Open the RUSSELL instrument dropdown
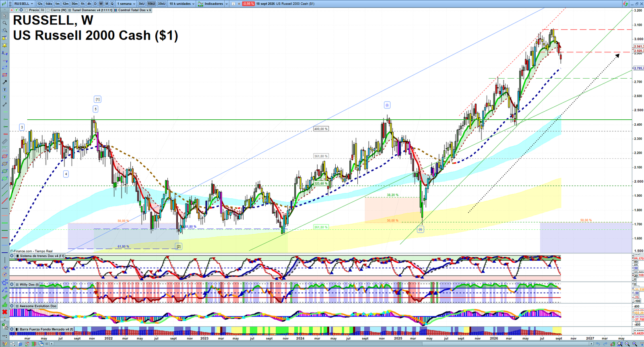 24,4
